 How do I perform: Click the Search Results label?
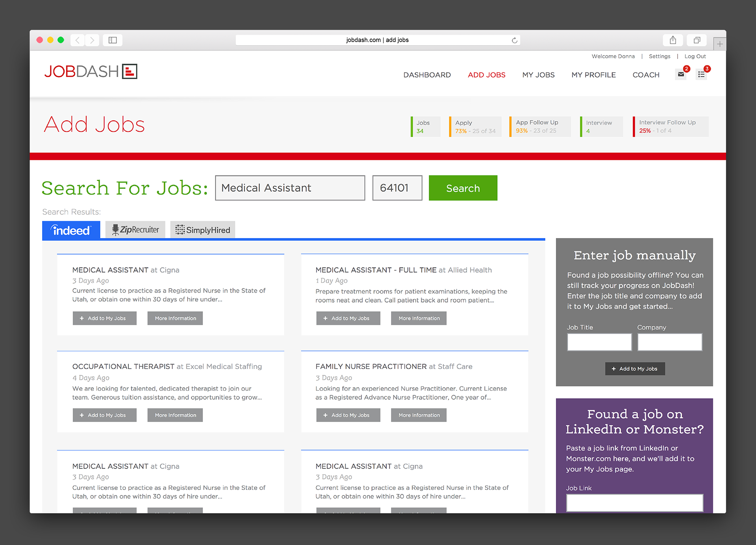coord(72,212)
